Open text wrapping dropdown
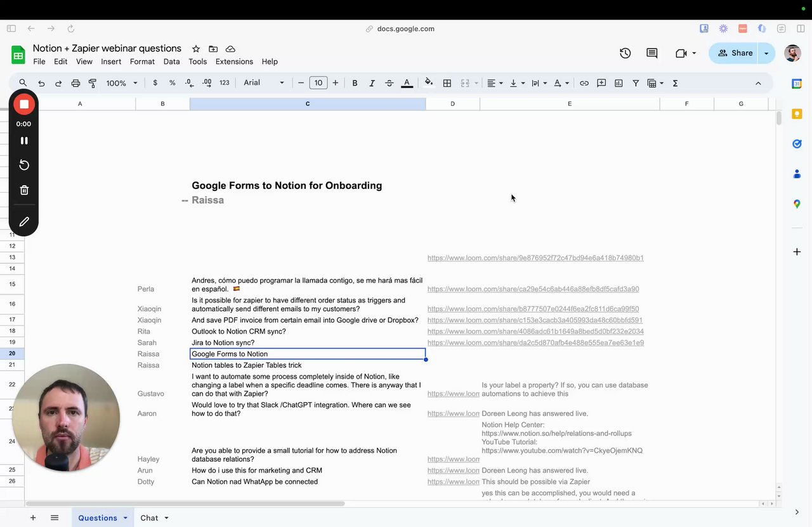Image resolution: width=812 pixels, height=527 pixels. coord(539,83)
